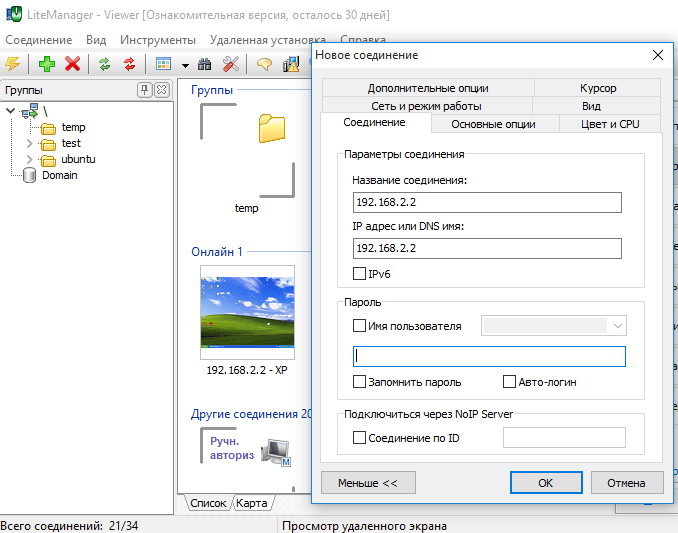Switch to Цвет и CPU tab
The height and width of the screenshot is (533, 678).
tap(610, 124)
